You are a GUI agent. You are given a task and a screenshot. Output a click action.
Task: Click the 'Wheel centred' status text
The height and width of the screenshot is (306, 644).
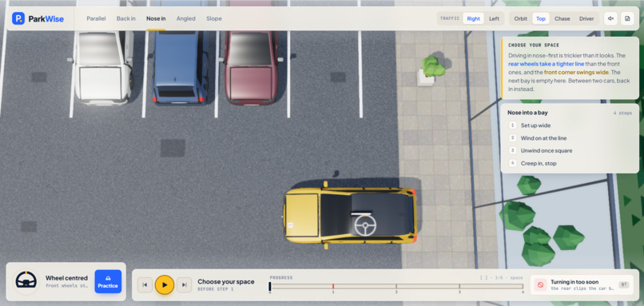coord(66,278)
